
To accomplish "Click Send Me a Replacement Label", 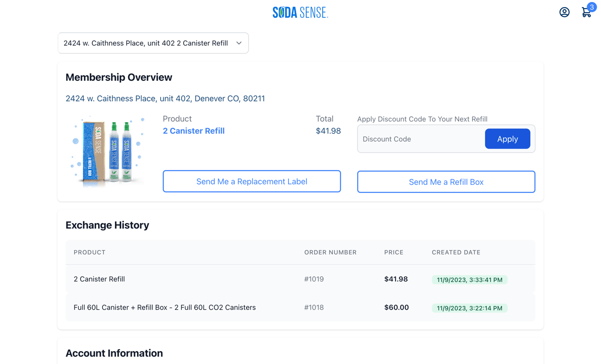I will (x=251, y=181).
